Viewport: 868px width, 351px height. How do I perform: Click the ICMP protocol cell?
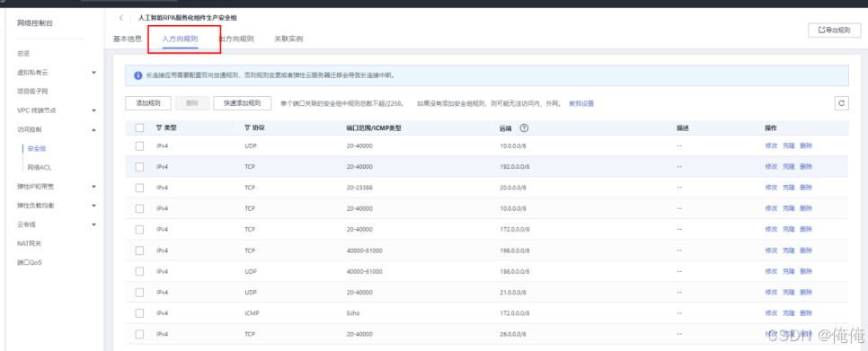click(252, 313)
